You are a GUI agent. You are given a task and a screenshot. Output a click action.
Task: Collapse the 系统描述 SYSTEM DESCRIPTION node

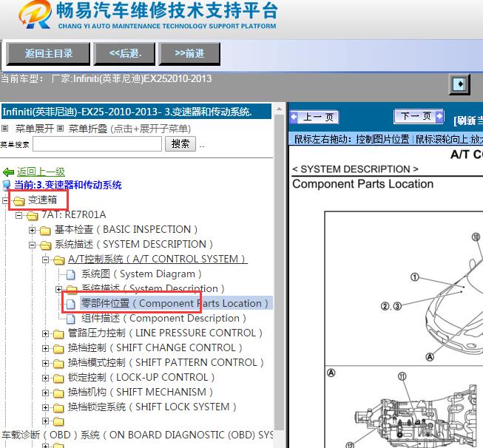(32, 245)
